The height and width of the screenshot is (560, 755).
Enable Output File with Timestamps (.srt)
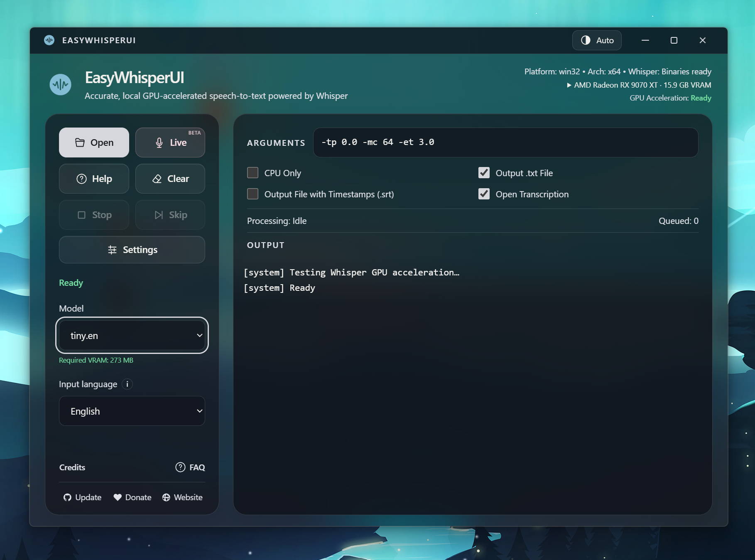coord(252,194)
